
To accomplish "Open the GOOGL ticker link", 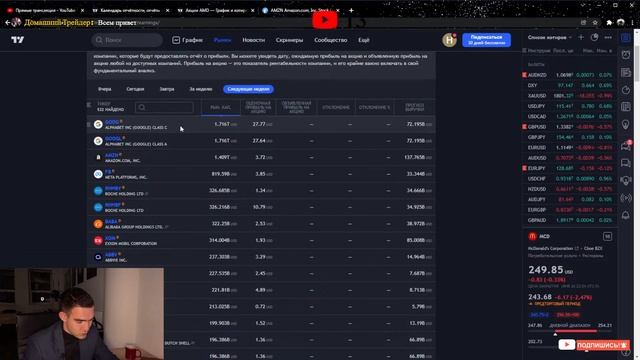I will click(113, 139).
